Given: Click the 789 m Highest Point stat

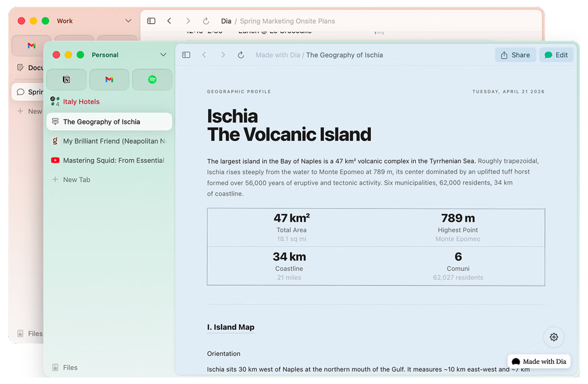Looking at the screenshot, I should (458, 228).
